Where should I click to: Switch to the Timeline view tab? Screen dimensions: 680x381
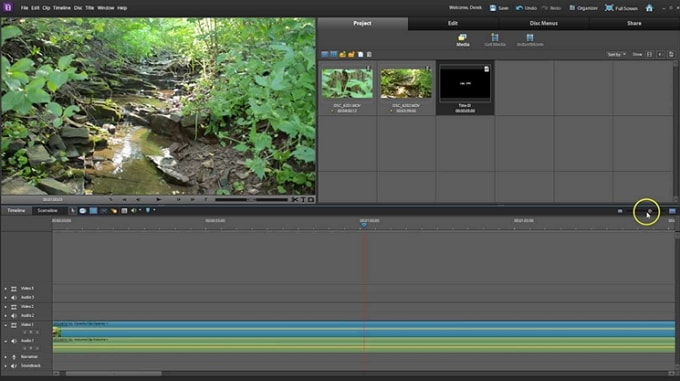click(16, 211)
